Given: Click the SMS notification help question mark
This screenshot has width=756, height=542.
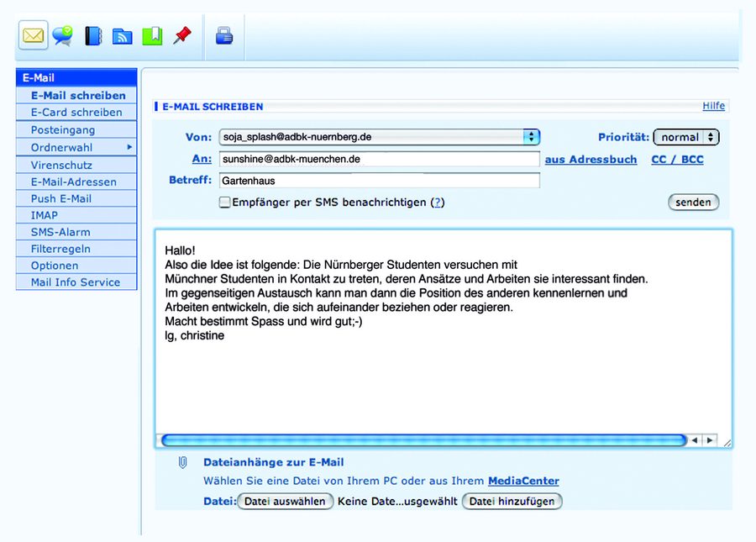Looking at the screenshot, I should tap(438, 203).
